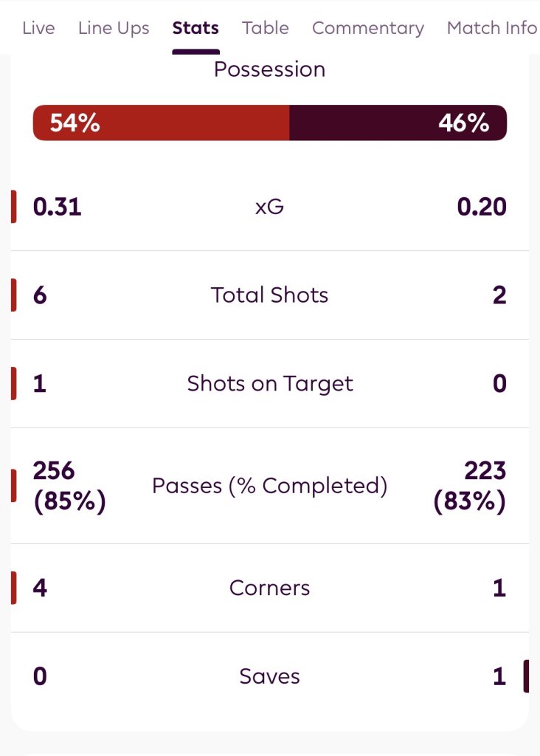The image size is (540, 756).
Task: Switch to the Live tab
Action: pos(38,29)
